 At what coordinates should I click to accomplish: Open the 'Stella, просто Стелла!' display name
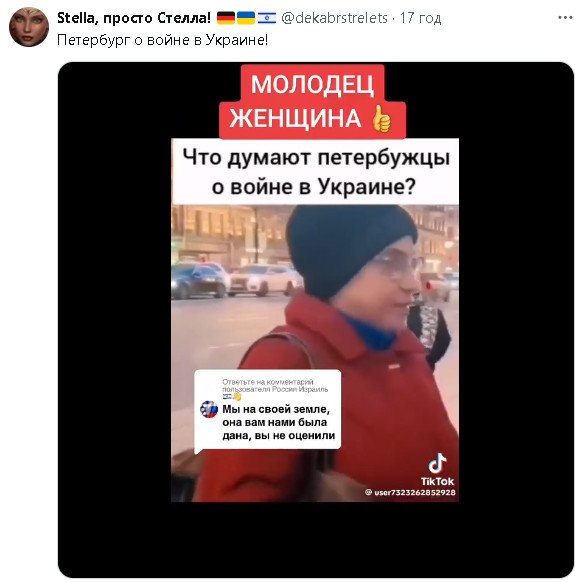(x=134, y=18)
